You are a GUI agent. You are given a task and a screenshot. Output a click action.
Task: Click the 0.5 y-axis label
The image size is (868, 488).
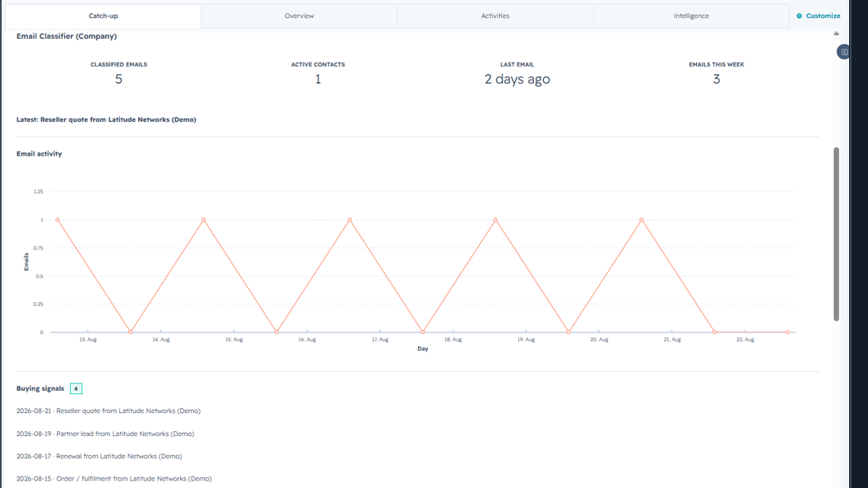point(39,277)
